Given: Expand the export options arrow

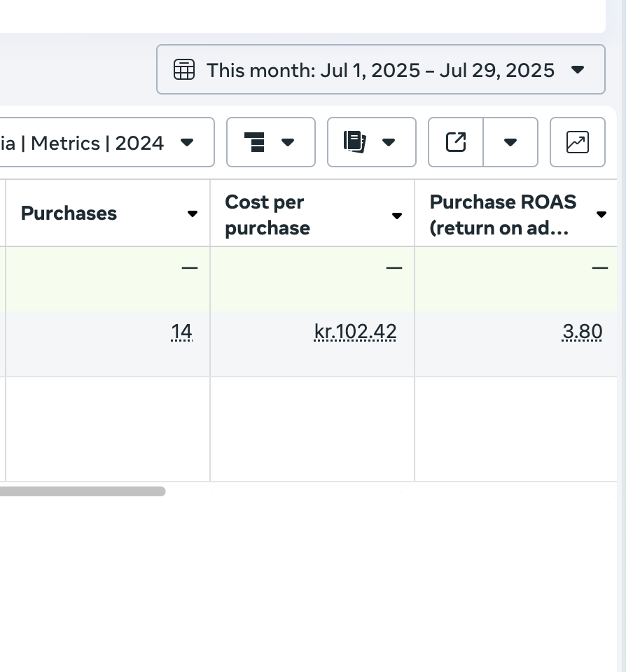Looking at the screenshot, I should [x=510, y=142].
